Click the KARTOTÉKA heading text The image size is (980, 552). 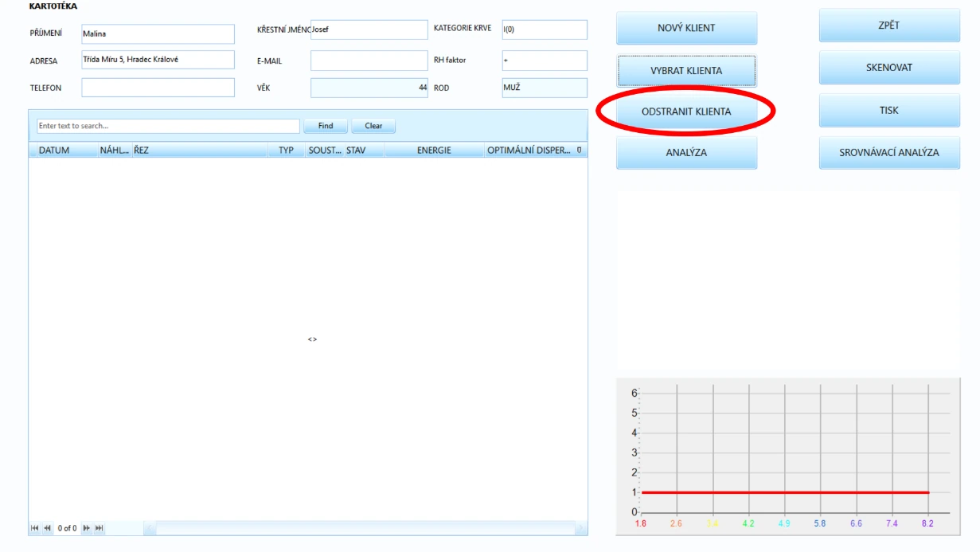pos(53,6)
